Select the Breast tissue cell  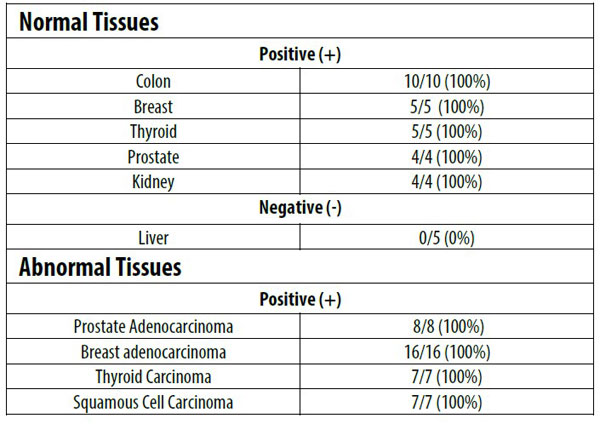tap(154, 105)
